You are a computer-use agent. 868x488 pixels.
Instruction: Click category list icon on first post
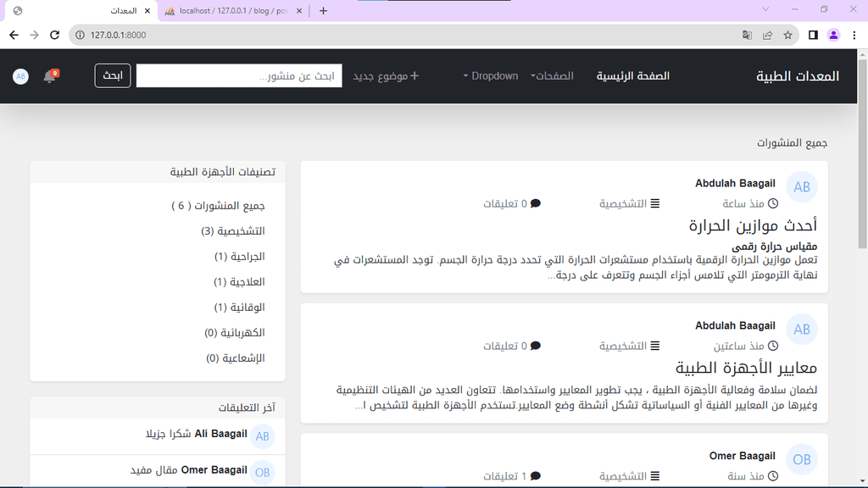tap(655, 203)
